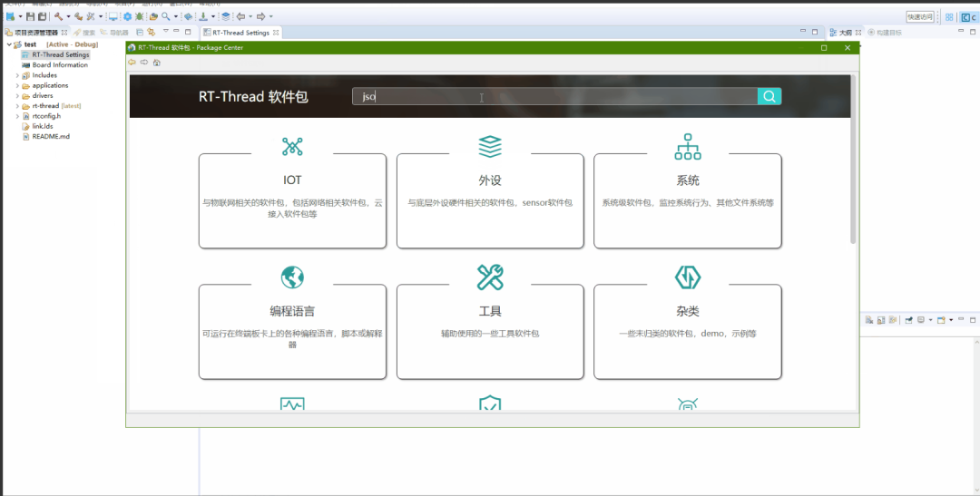Click the teal search magnifier button
The image size is (980, 496).
pos(769,97)
